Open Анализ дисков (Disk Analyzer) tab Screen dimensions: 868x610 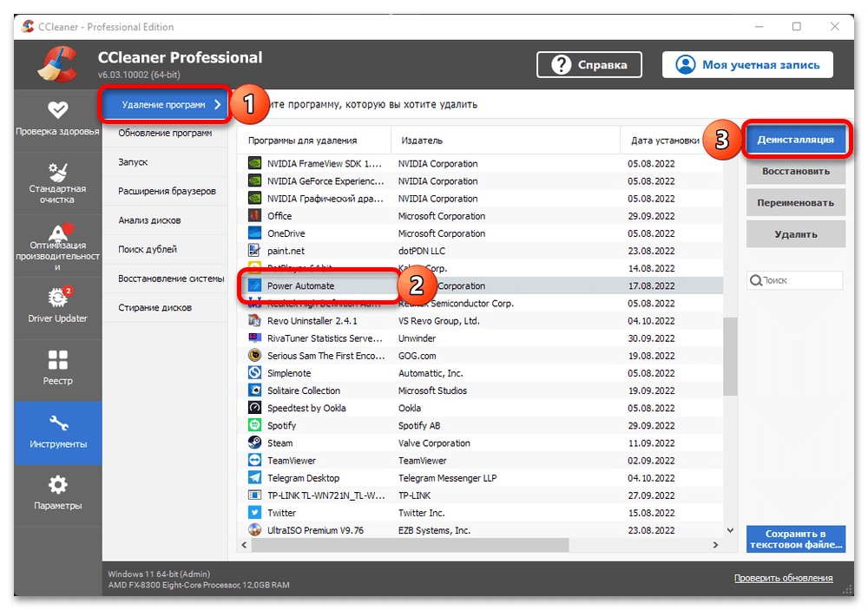click(x=165, y=220)
